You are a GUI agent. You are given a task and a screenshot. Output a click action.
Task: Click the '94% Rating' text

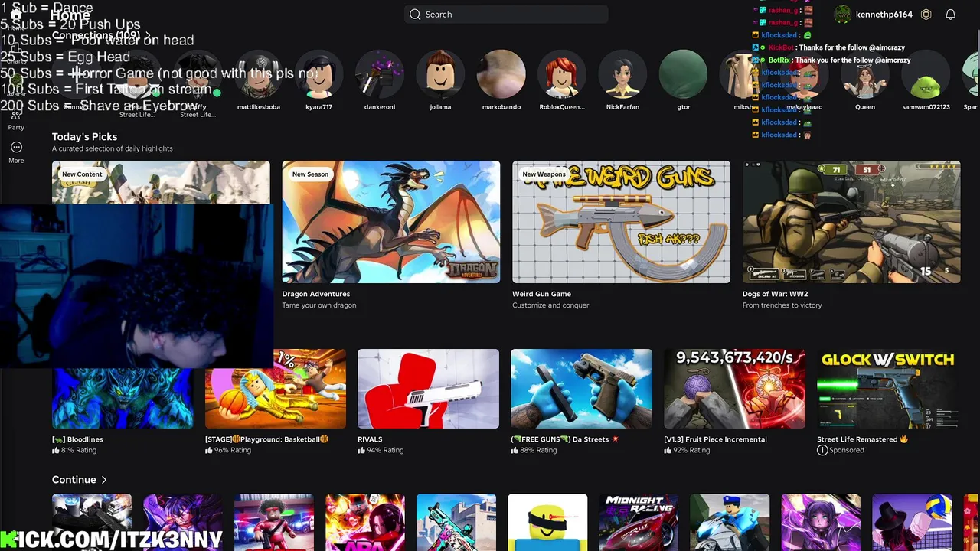[385, 450]
